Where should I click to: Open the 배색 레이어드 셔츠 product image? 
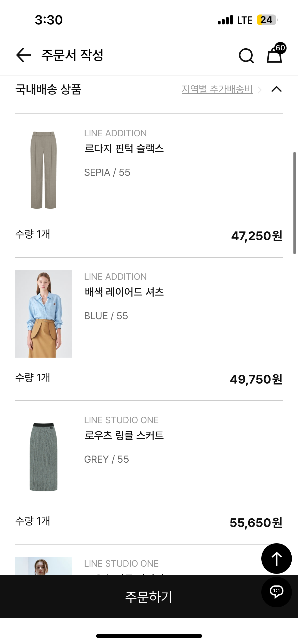point(44,314)
